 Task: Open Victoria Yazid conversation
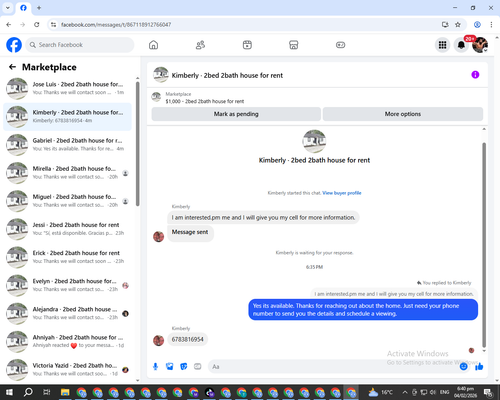[x=67, y=370]
